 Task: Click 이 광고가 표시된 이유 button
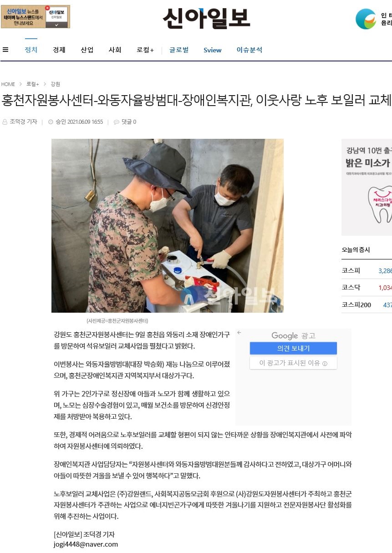pos(293,363)
